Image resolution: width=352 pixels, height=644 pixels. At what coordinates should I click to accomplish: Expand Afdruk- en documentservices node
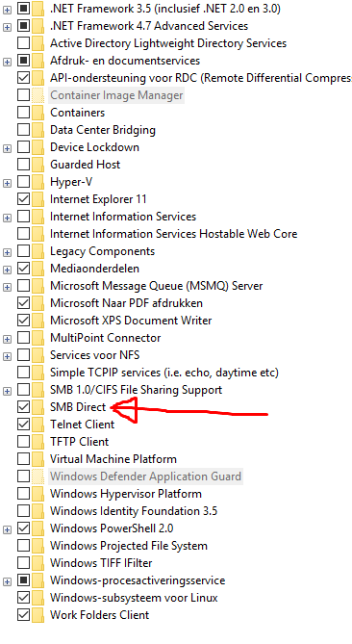(7, 62)
